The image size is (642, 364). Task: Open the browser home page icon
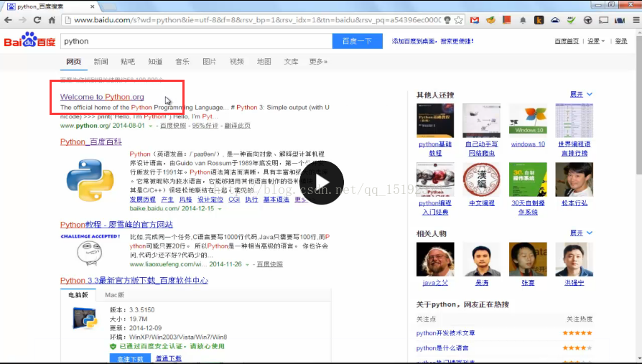(52, 19)
